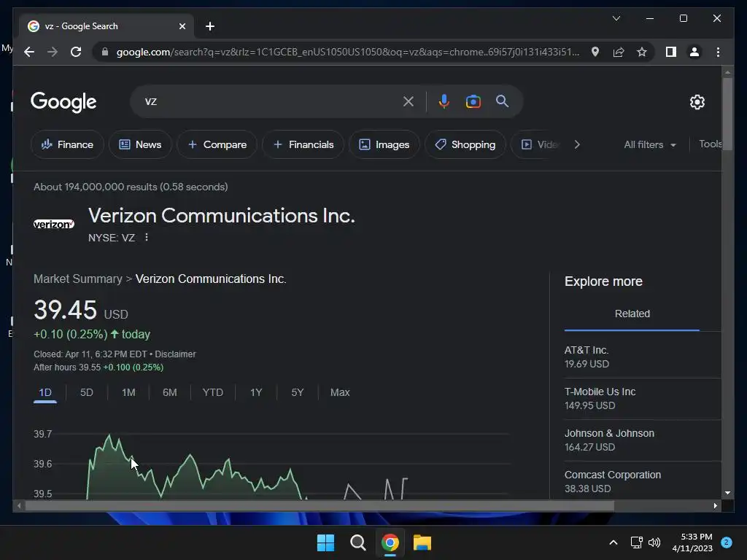Click the forward navigation arrow

tap(53, 52)
